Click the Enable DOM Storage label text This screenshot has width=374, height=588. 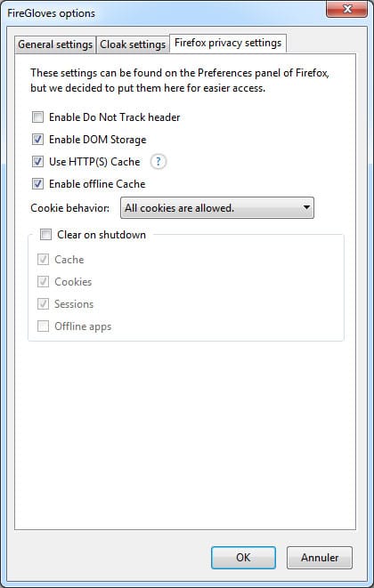coord(98,140)
